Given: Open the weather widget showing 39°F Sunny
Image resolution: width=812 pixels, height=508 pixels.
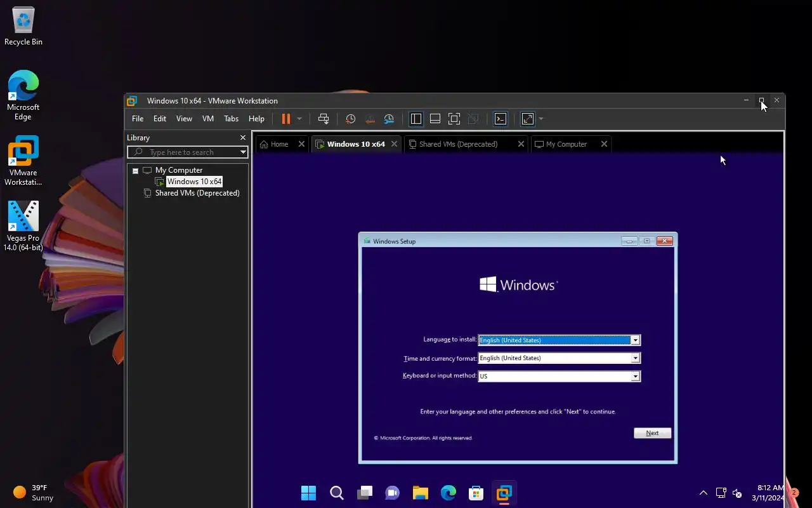Looking at the screenshot, I should coord(34,493).
